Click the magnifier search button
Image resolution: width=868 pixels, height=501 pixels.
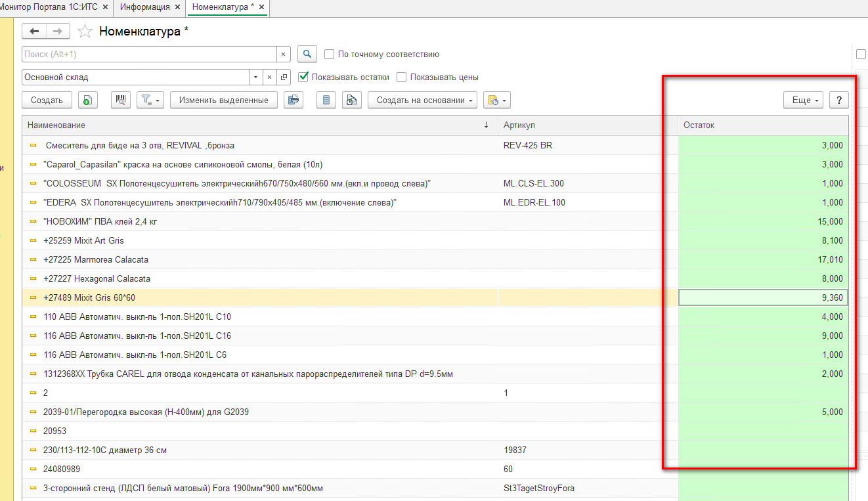[307, 54]
